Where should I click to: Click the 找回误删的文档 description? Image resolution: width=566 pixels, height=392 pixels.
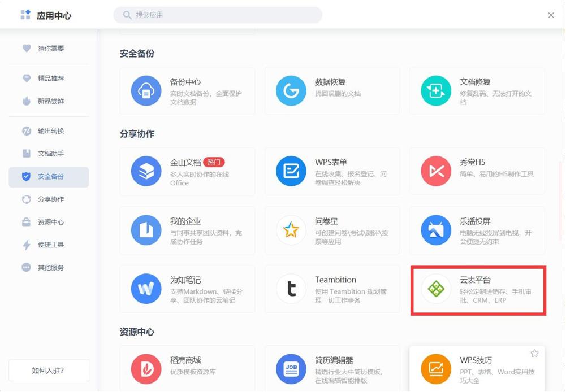338,94
